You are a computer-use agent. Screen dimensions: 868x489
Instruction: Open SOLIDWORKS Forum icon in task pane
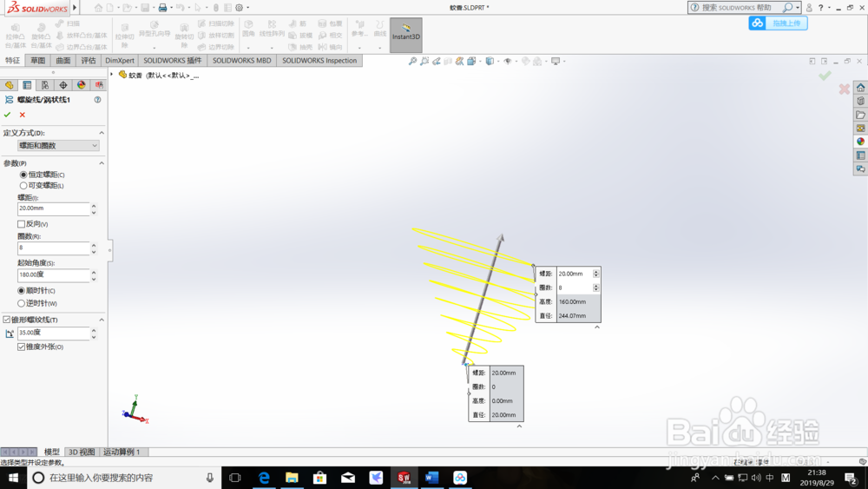(860, 169)
